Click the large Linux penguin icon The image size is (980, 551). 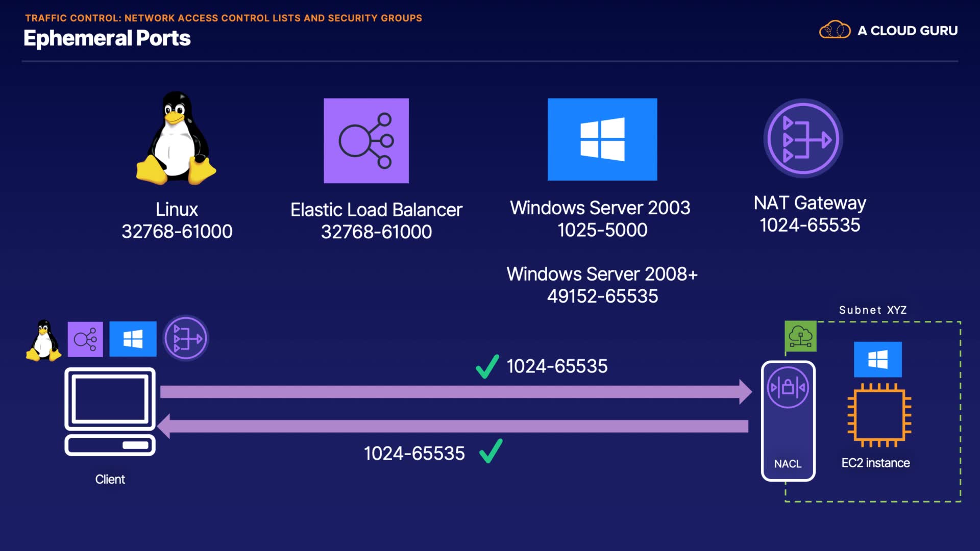click(x=176, y=139)
